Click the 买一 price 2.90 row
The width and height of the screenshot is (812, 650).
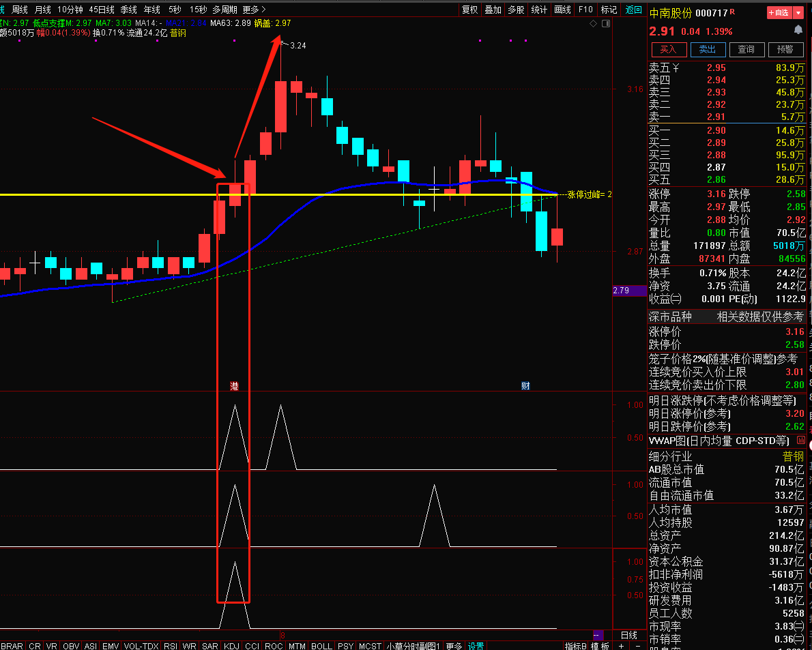[x=727, y=130]
